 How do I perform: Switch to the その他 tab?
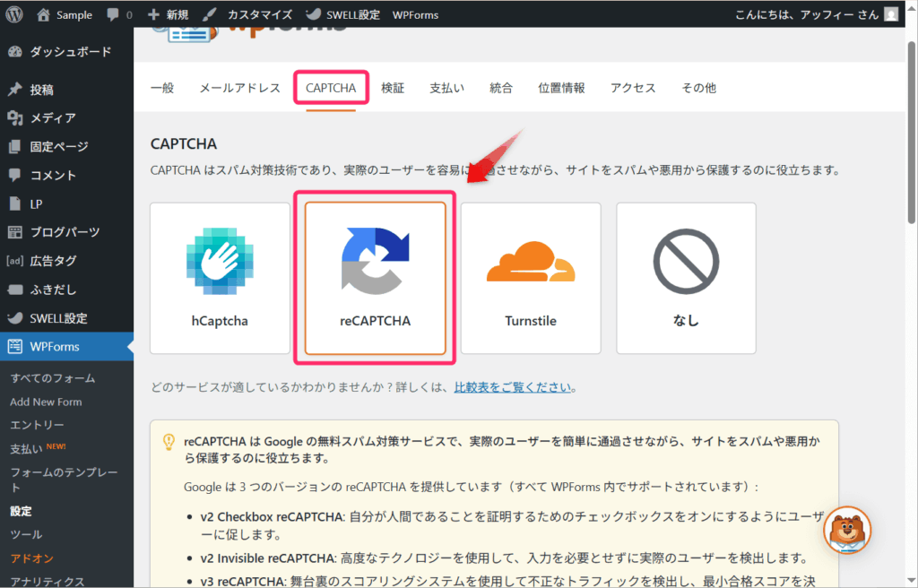698,88
